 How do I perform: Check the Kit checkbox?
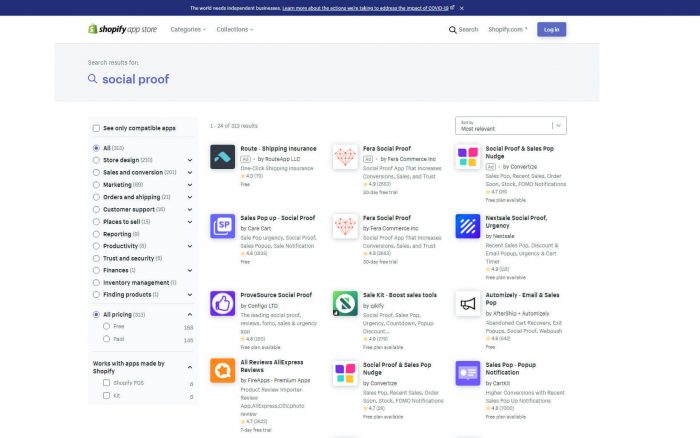pyautogui.click(x=106, y=396)
